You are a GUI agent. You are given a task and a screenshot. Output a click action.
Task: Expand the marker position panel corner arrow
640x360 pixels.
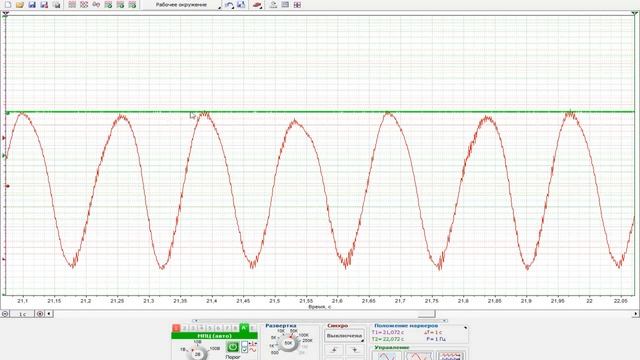click(465, 328)
